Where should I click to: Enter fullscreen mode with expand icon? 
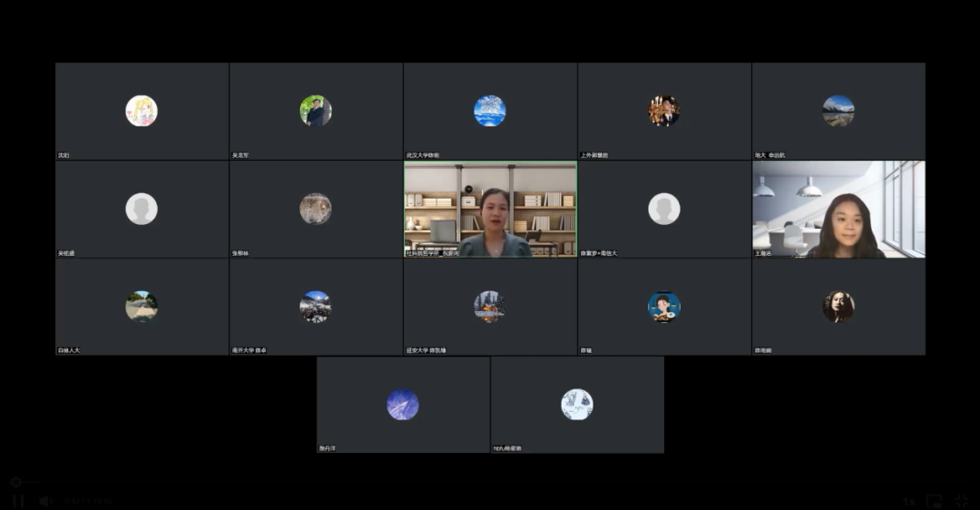961,501
